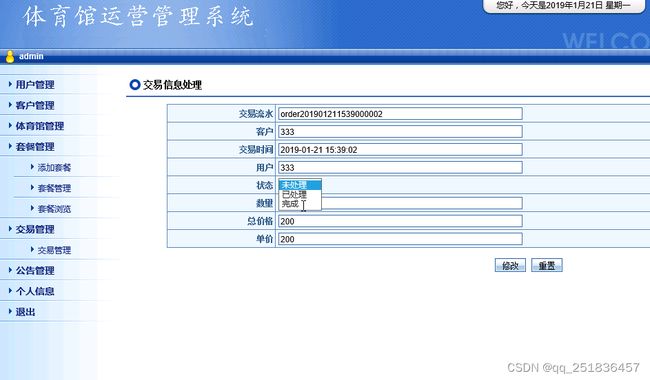Expand the 用户管理 menu
This screenshot has width=650, height=380.
coord(35,85)
